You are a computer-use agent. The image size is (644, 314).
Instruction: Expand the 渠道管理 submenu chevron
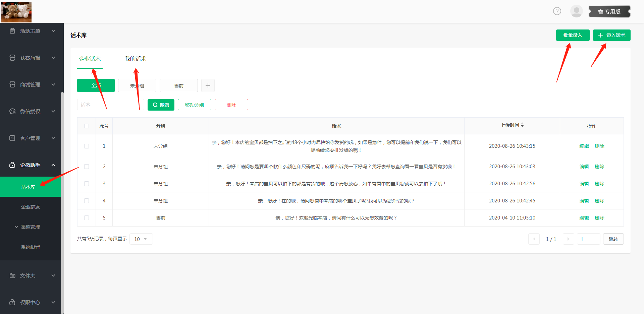click(16, 227)
